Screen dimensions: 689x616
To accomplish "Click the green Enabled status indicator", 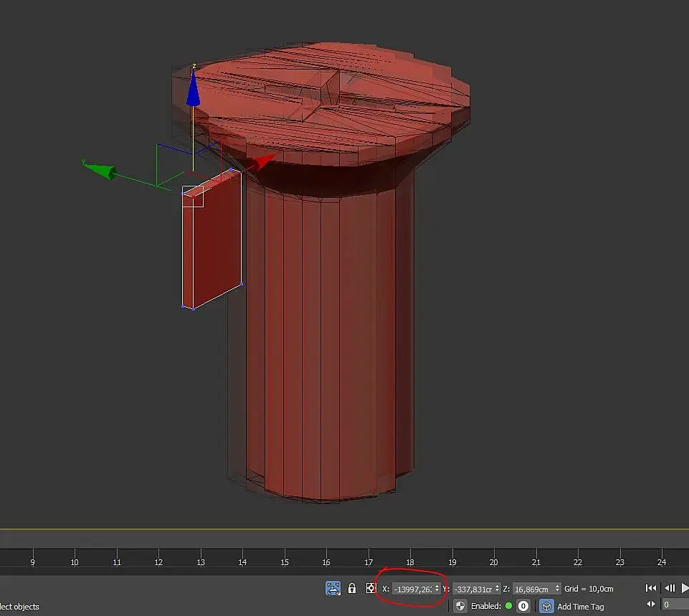I will click(508, 606).
